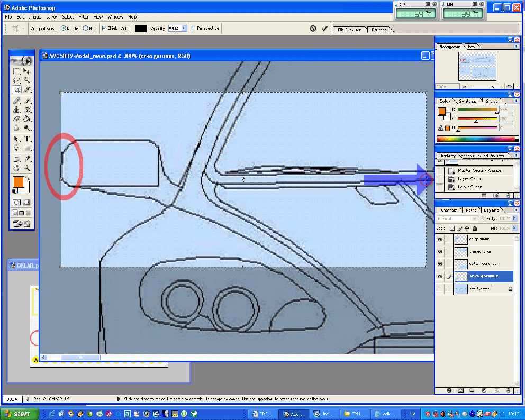Enable the Perspective checkbox

194,29
